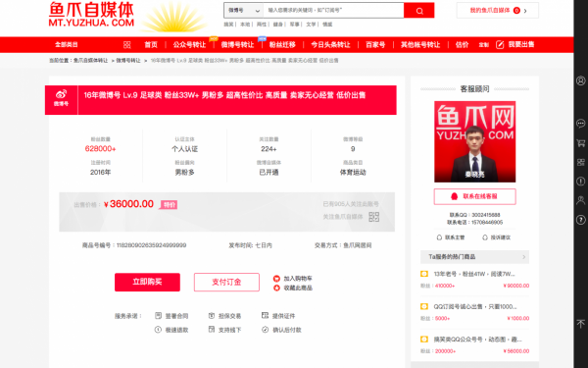Image resolution: width=588 pixels, height=368 pixels.
Task: Click 联系在线客服 contact button
Action: [x=474, y=196]
